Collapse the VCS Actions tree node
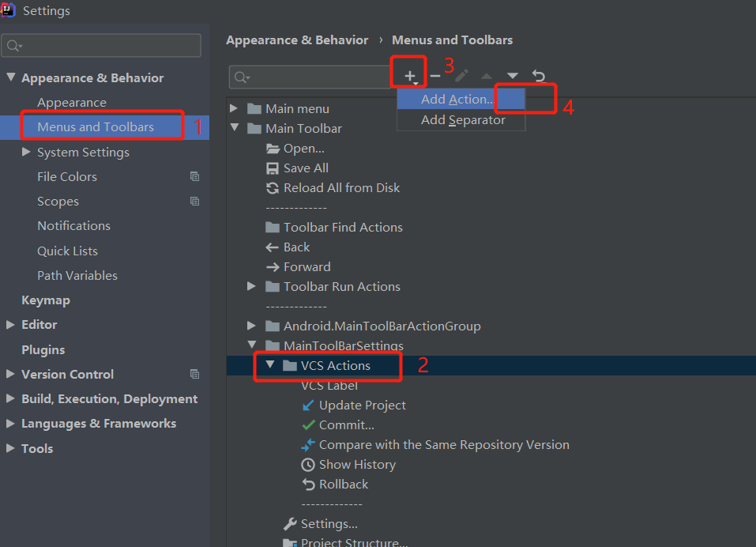 271,365
